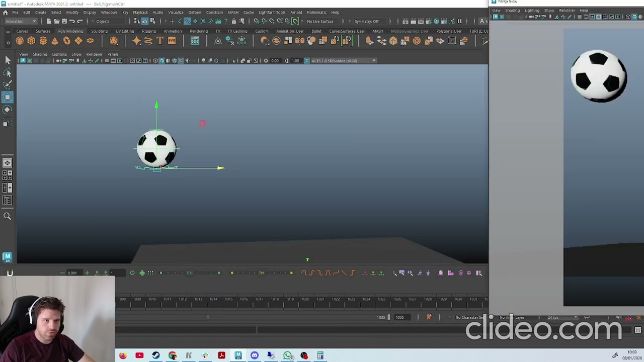Click the viewport exposure field 0.00
This screenshot has height=362, width=644.
[x=275, y=61]
